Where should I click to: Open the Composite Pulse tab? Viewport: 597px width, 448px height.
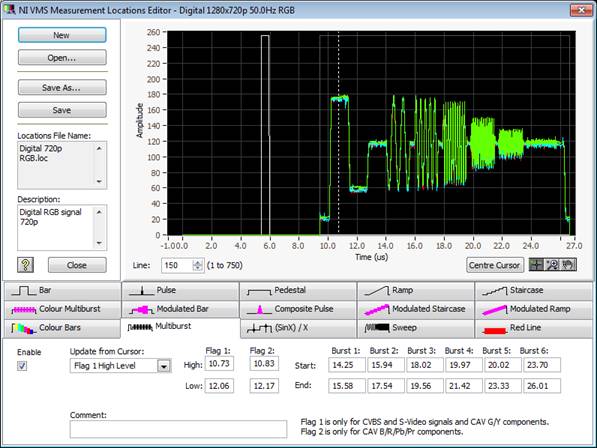(298, 309)
